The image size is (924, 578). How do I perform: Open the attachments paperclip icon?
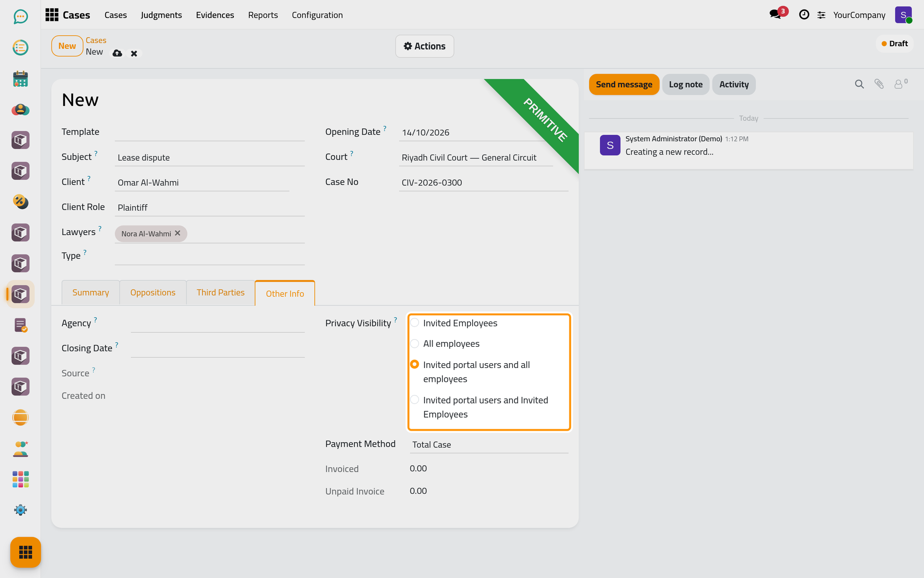click(x=879, y=84)
